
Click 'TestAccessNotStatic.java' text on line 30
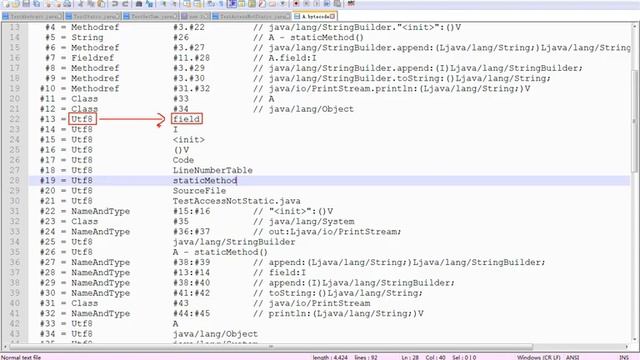click(x=237, y=201)
